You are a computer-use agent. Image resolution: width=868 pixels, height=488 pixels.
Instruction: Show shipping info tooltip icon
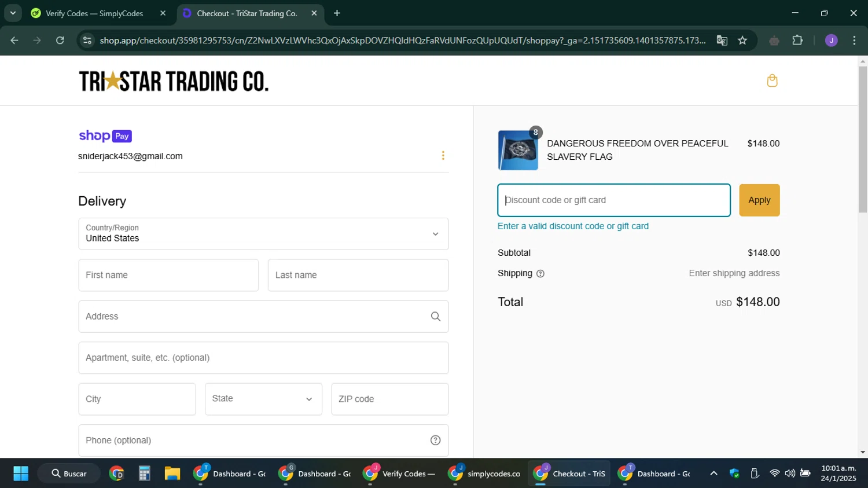click(540, 274)
